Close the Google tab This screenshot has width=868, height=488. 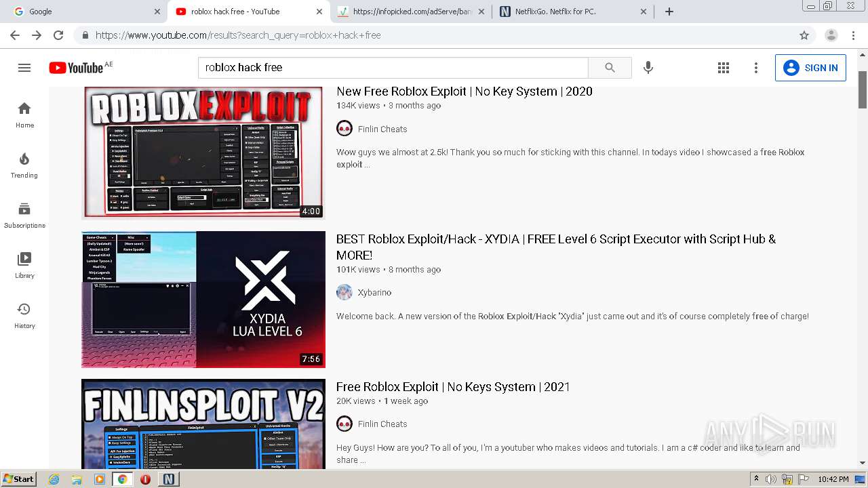[157, 12]
